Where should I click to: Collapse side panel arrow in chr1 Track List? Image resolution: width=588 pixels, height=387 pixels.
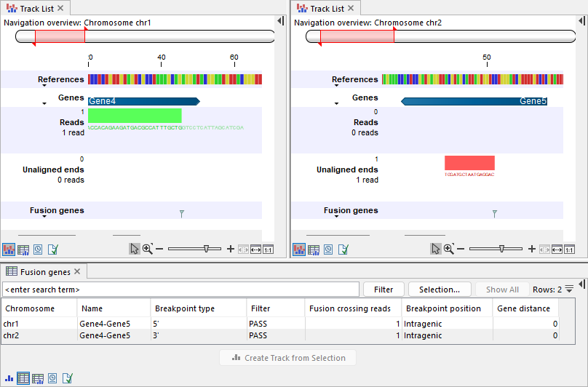point(280,20)
